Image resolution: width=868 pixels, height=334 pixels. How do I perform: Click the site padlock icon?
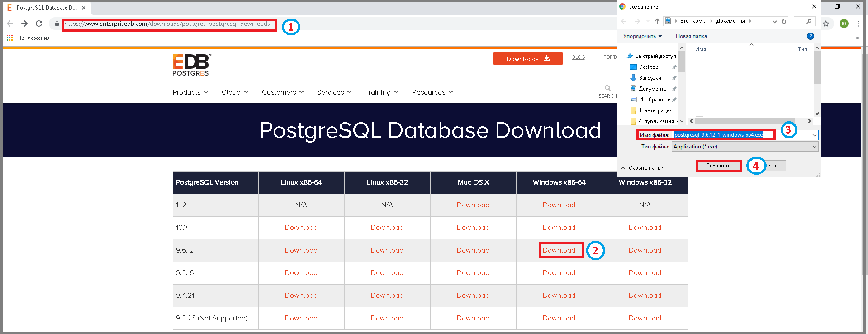[57, 24]
